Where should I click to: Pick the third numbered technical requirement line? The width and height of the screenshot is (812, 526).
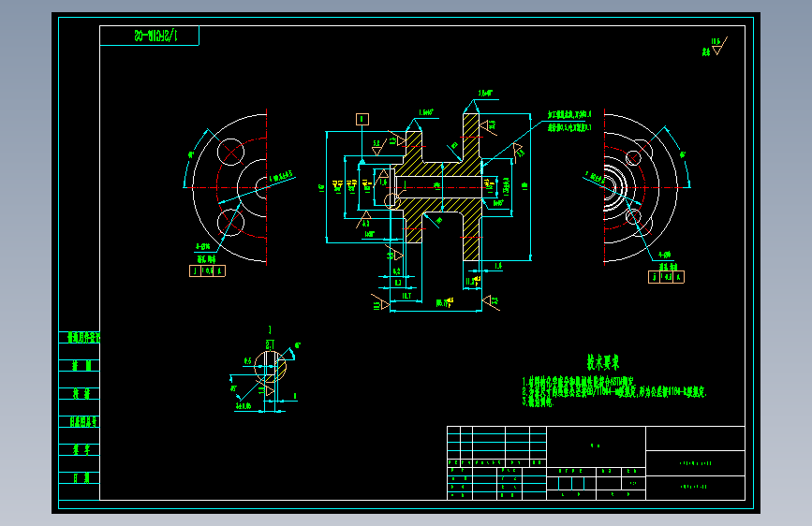pos(538,402)
